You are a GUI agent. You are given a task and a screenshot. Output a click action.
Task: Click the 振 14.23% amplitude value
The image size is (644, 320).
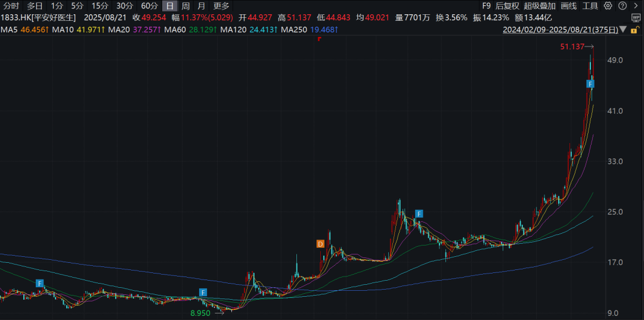pos(491,18)
